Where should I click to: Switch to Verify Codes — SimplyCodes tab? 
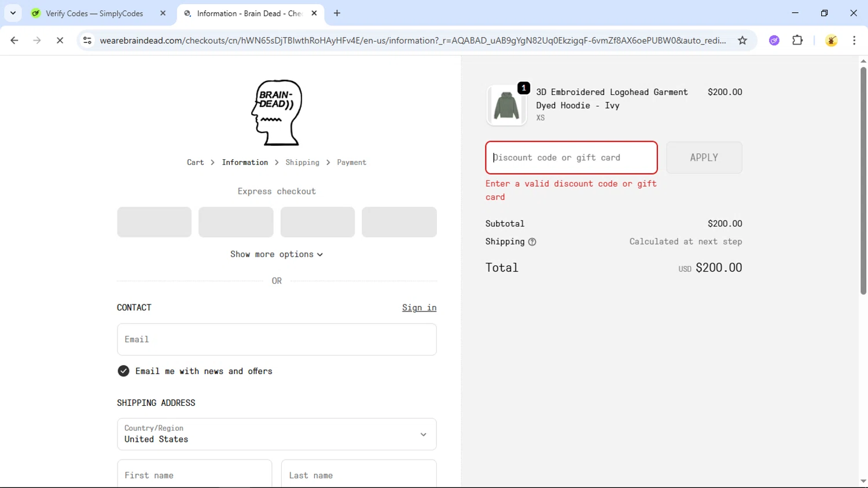(x=95, y=13)
